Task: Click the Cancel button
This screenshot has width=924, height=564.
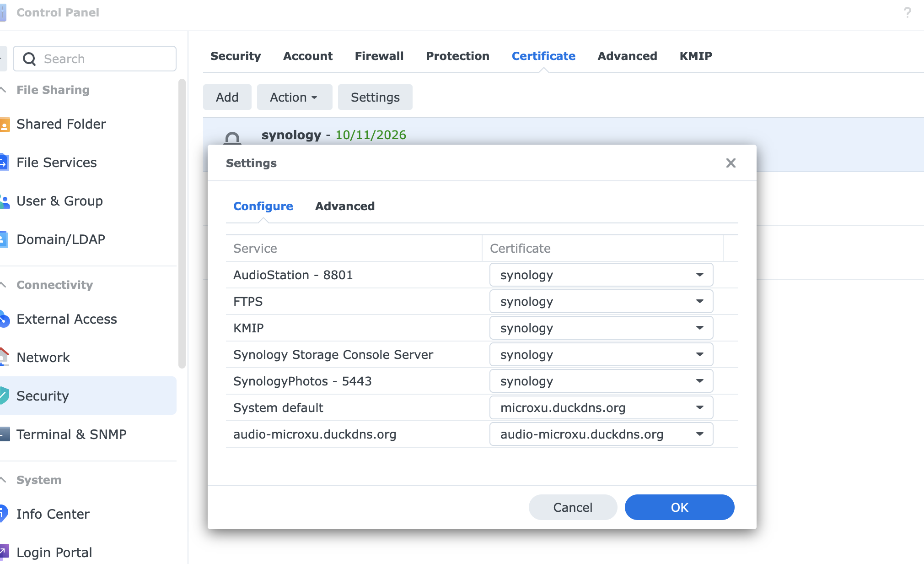Action: pyautogui.click(x=572, y=507)
